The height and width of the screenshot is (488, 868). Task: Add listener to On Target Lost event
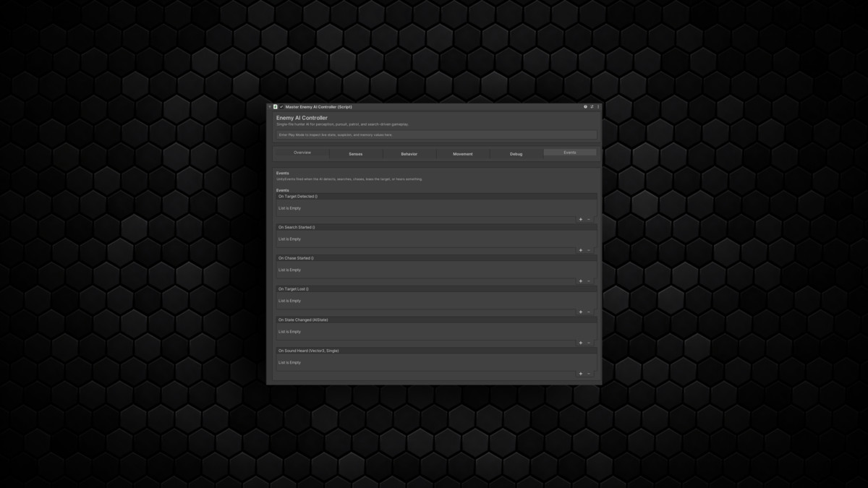tap(581, 312)
